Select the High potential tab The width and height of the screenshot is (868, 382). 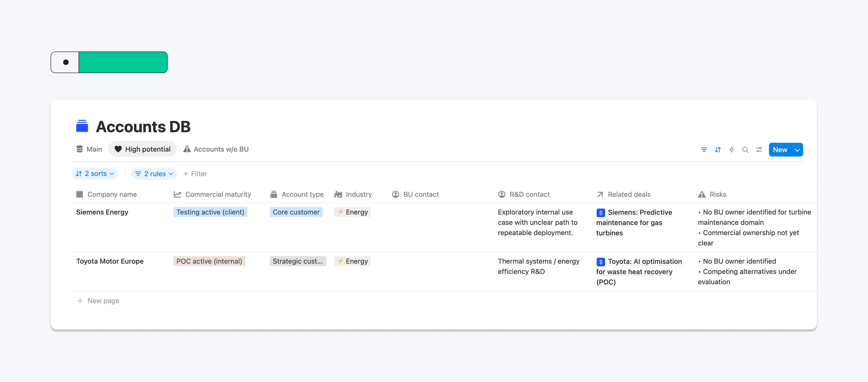143,149
